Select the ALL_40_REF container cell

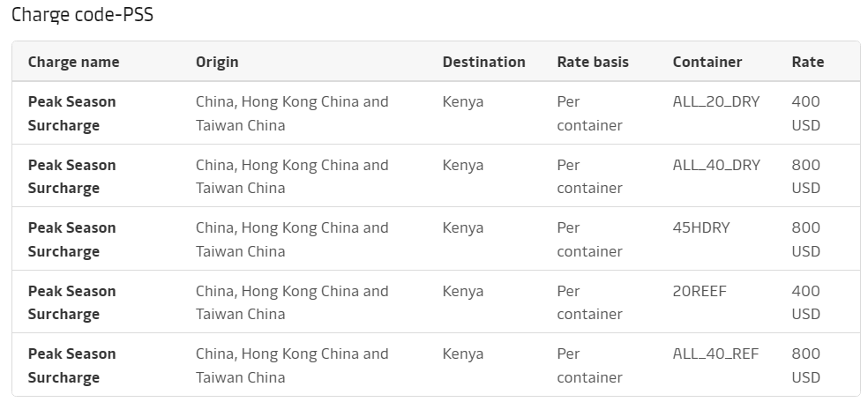pyautogui.click(x=715, y=354)
